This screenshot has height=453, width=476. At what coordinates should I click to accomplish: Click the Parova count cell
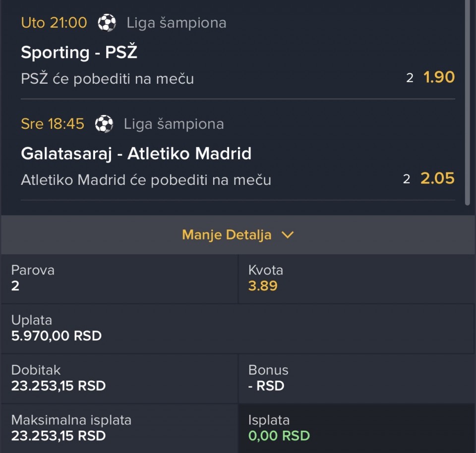(x=119, y=279)
